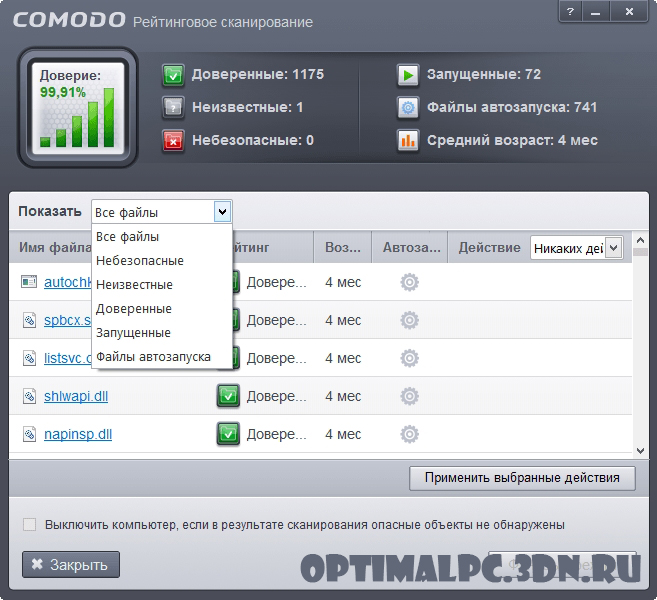The width and height of the screenshot is (657, 600).
Task: Click the autostart gear in shlwapi.dll row
Action: 409,396
